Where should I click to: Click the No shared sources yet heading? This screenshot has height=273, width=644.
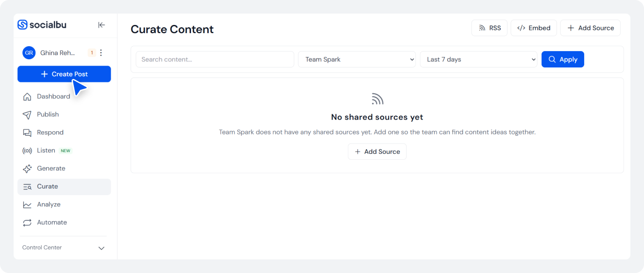coord(377,117)
